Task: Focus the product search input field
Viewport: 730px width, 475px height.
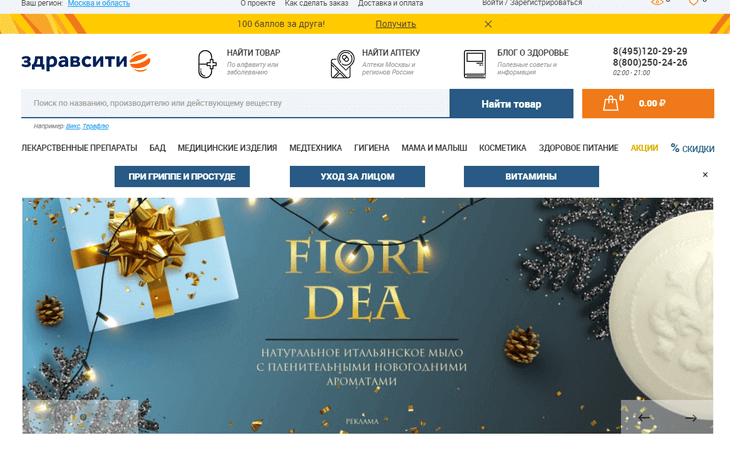Action: click(235, 103)
